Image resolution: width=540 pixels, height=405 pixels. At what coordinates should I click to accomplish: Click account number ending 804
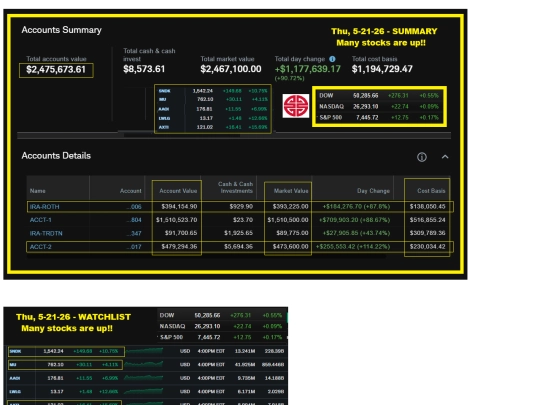pos(134,220)
